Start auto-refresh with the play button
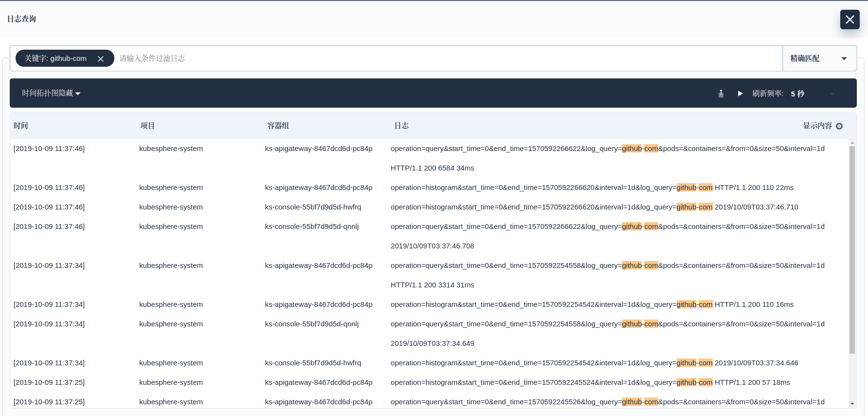The image size is (868, 416). (x=740, y=94)
